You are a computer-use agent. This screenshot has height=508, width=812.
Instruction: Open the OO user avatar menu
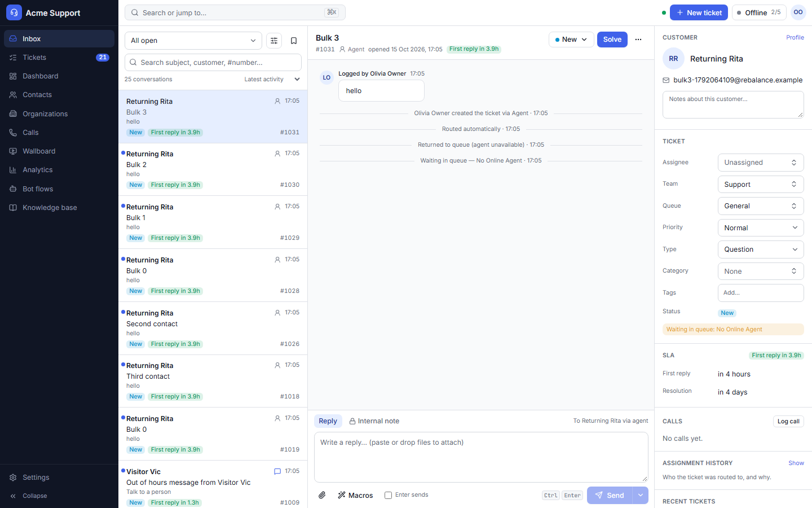pos(798,12)
